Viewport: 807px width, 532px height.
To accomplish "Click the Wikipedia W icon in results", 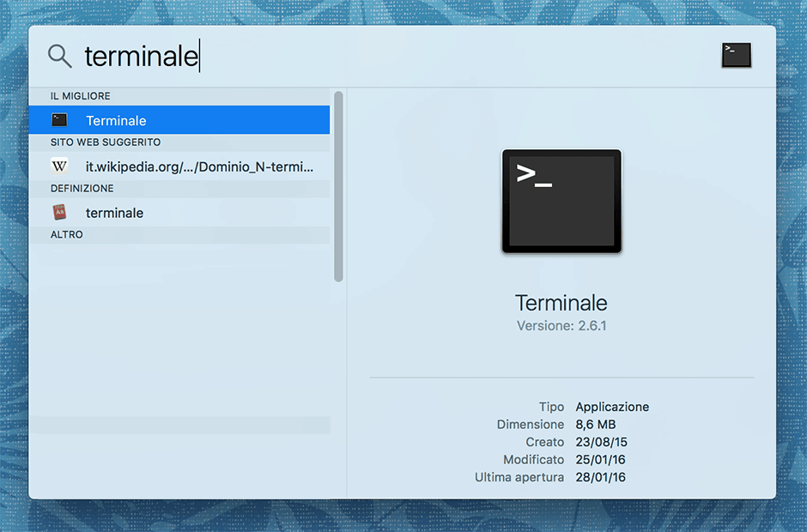I will (x=59, y=166).
